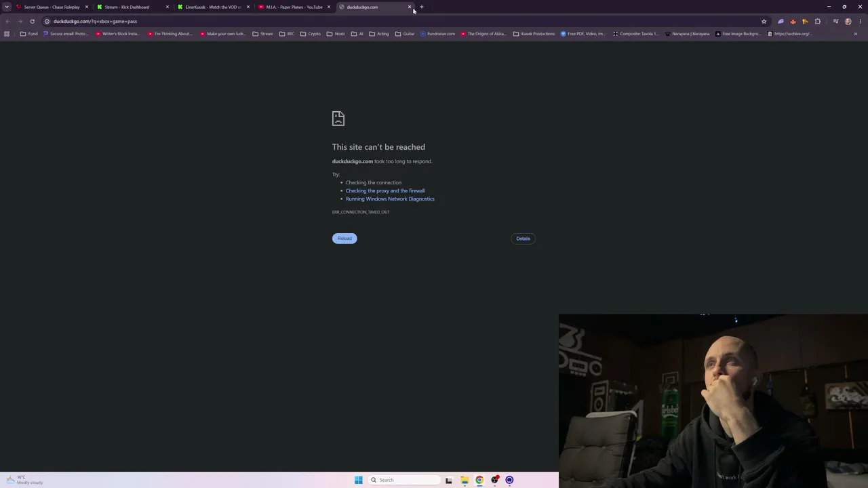Open the media control icon in toolbar
Viewport: 868px width, 488px height.
tap(835, 21)
